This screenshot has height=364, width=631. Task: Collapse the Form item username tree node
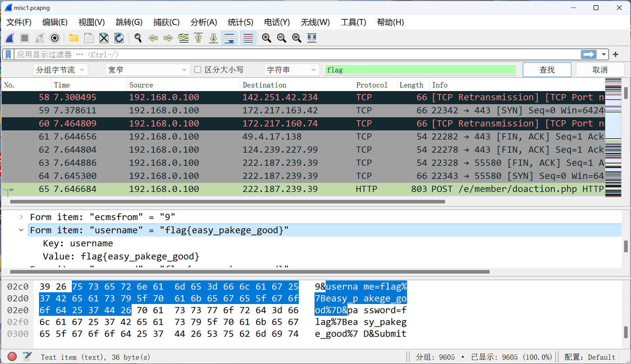(21, 230)
